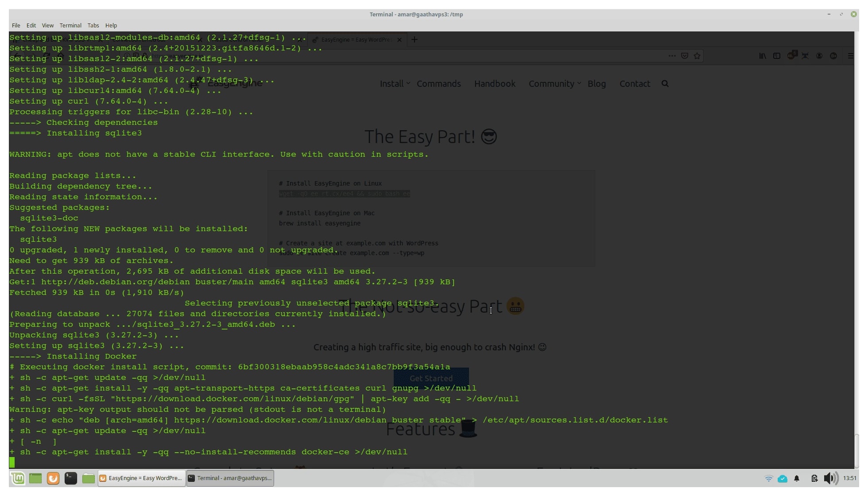Open the Edit menu in Terminal
The image size is (868, 496).
[x=31, y=25]
